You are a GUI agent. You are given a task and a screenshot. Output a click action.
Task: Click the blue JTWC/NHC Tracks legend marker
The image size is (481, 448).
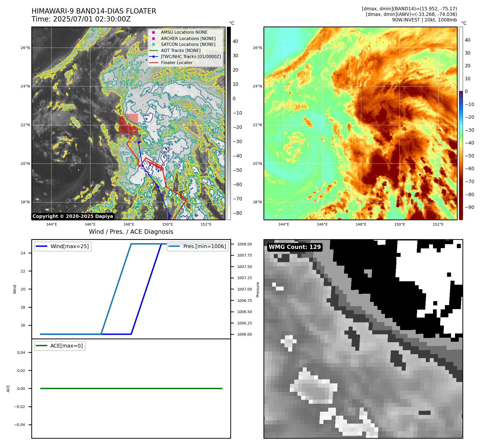[x=153, y=57]
